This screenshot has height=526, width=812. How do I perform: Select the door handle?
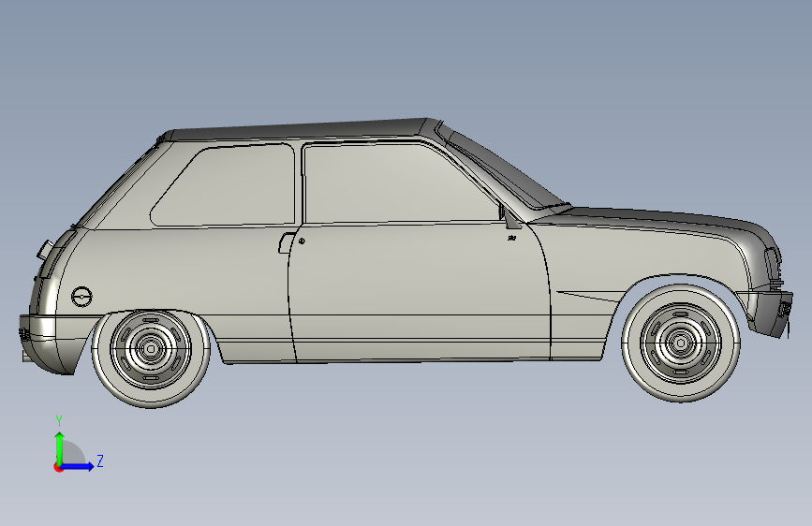click(x=286, y=243)
